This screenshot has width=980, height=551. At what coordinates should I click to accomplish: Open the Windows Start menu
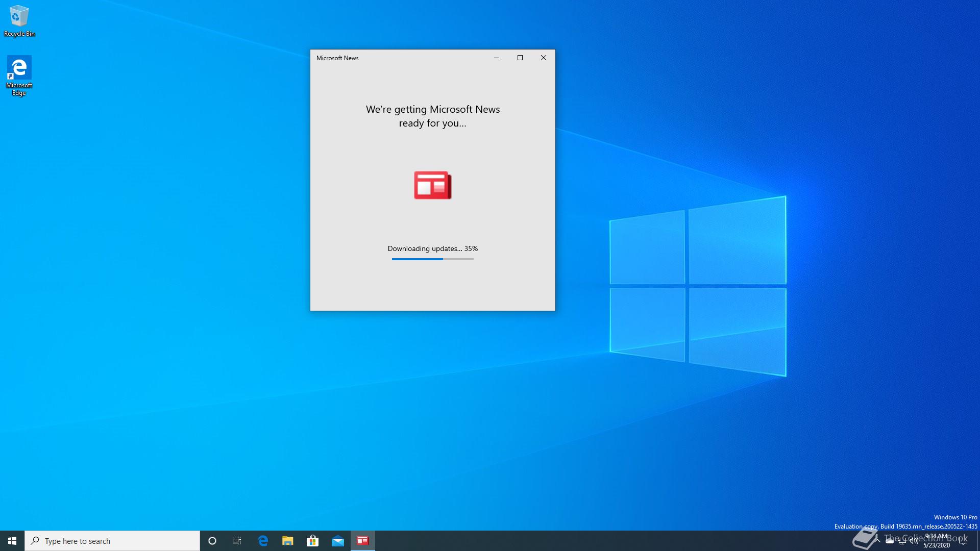coord(12,541)
